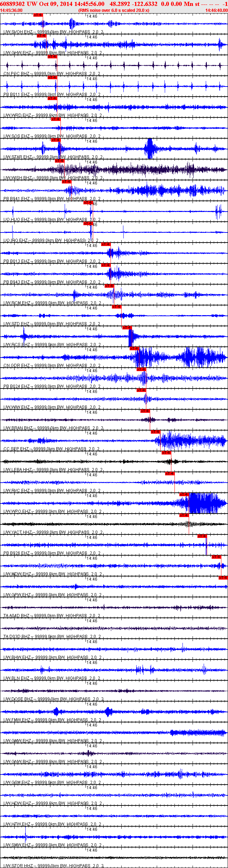Click the red pick flag on PB.B926 row

click(202, 536)
